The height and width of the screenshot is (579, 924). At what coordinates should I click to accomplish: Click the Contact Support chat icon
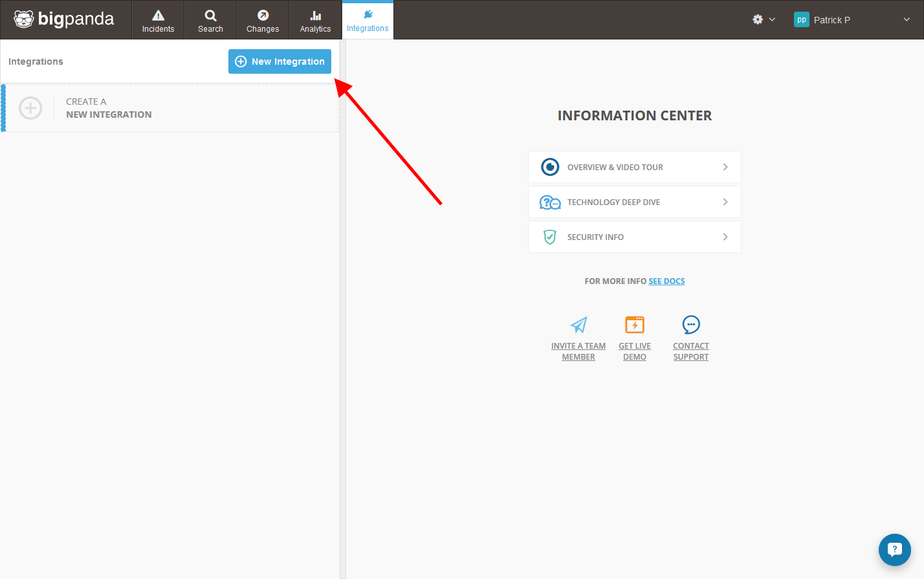(x=691, y=325)
